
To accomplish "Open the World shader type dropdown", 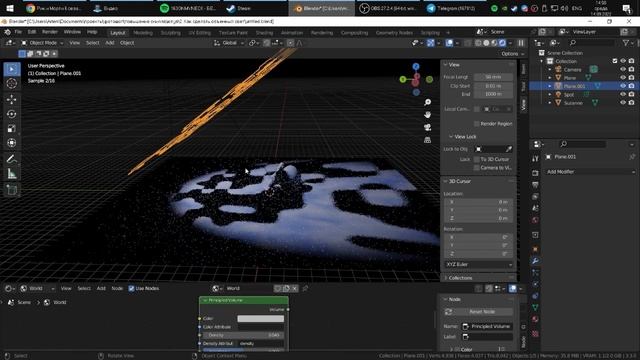I will [38, 288].
